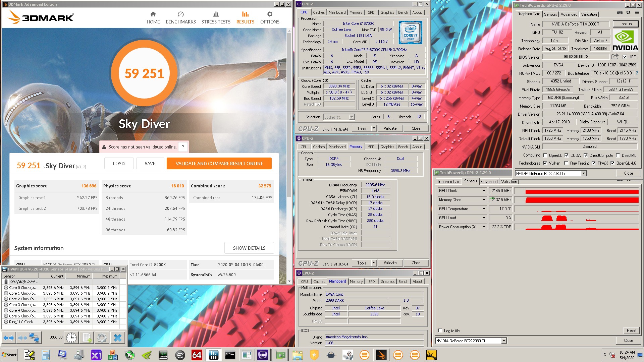This screenshot has height=362, width=644.
Task: Toggle the DirectML checkbox
Action: pyautogui.click(x=618, y=155)
